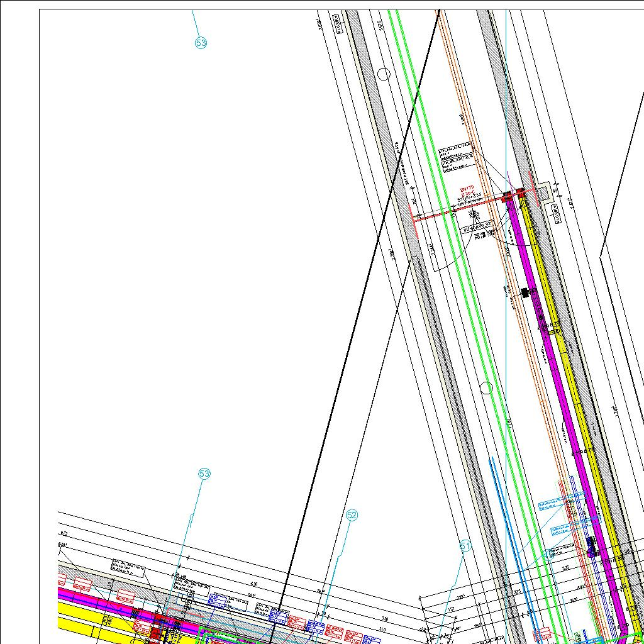Click the white boxed annotation above BV179

(x=455, y=161)
